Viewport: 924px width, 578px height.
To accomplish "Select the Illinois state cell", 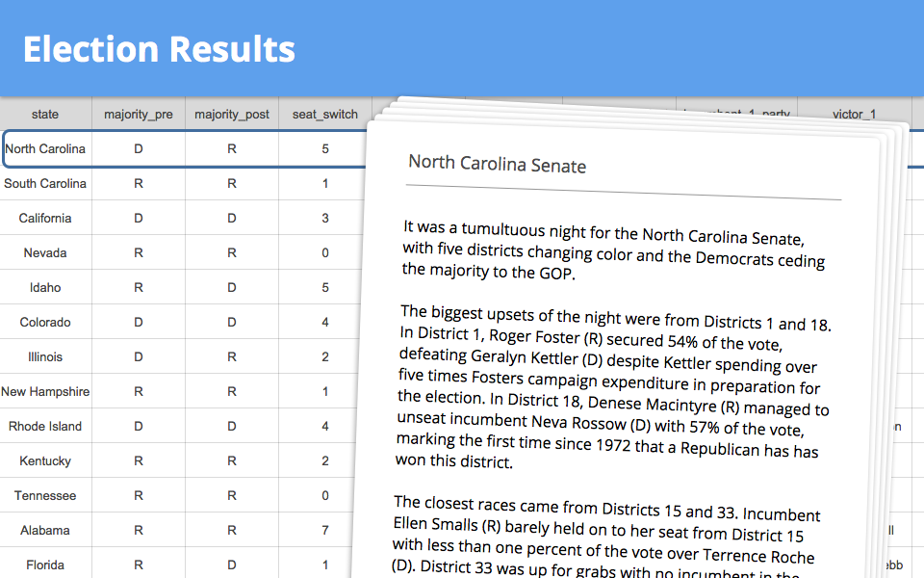I will click(45, 356).
